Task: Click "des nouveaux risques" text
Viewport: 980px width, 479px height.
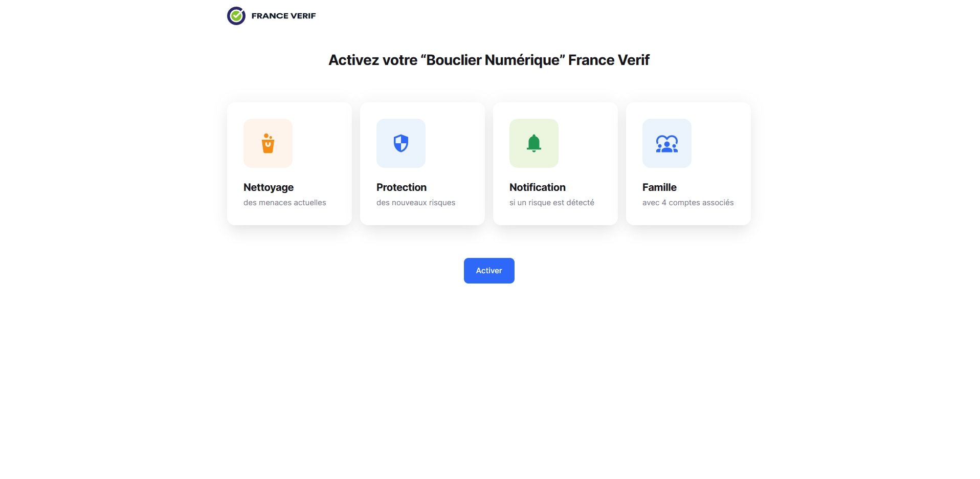Action: 416,203
